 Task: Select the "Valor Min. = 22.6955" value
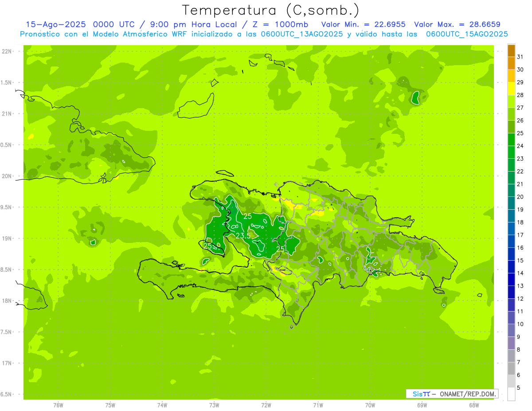[x=364, y=24]
